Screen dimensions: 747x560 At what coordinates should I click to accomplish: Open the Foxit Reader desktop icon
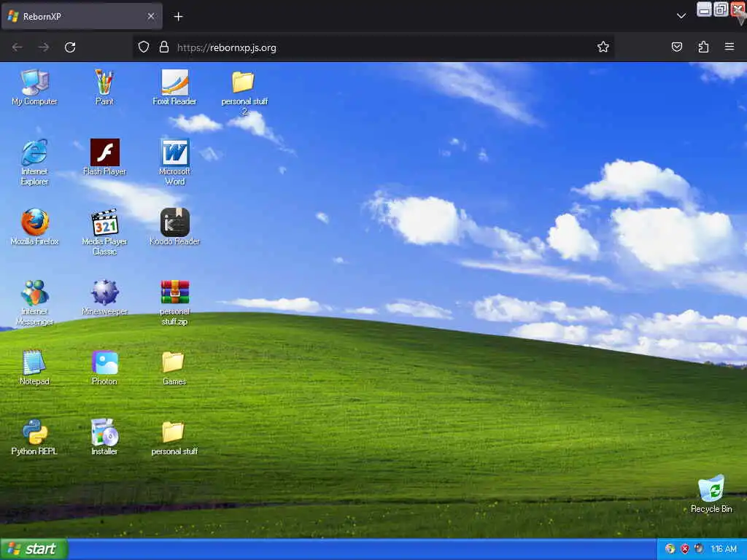click(174, 87)
